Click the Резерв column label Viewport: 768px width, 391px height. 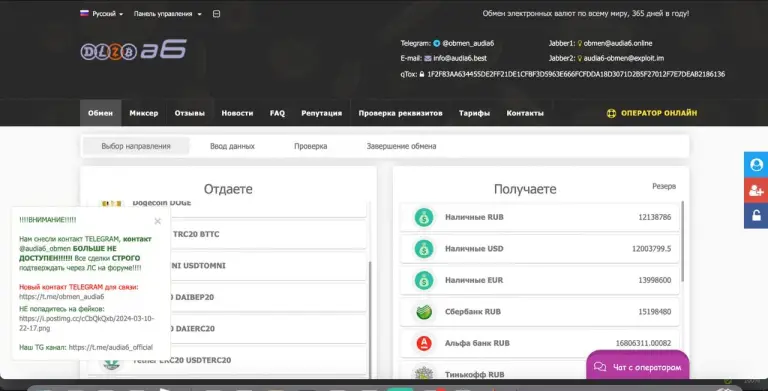(x=664, y=186)
